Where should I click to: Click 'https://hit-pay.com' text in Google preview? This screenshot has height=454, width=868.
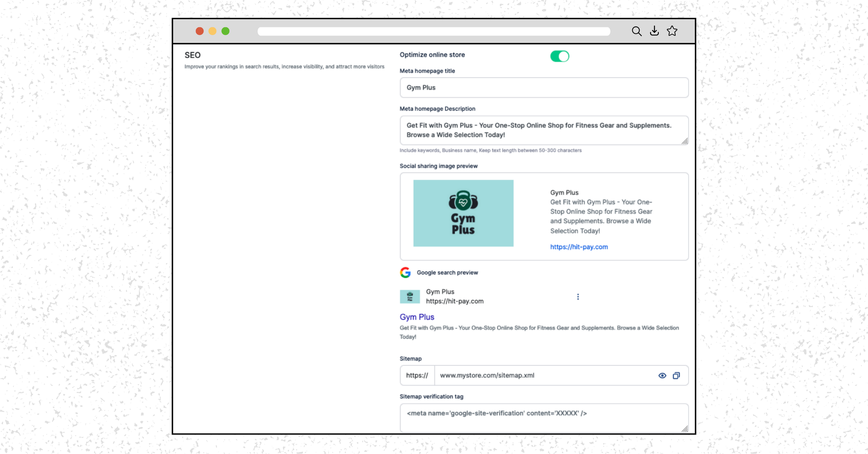coord(454,301)
